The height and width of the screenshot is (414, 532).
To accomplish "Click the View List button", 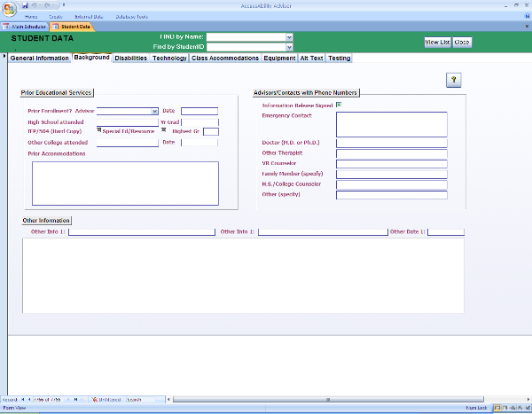I will [437, 42].
